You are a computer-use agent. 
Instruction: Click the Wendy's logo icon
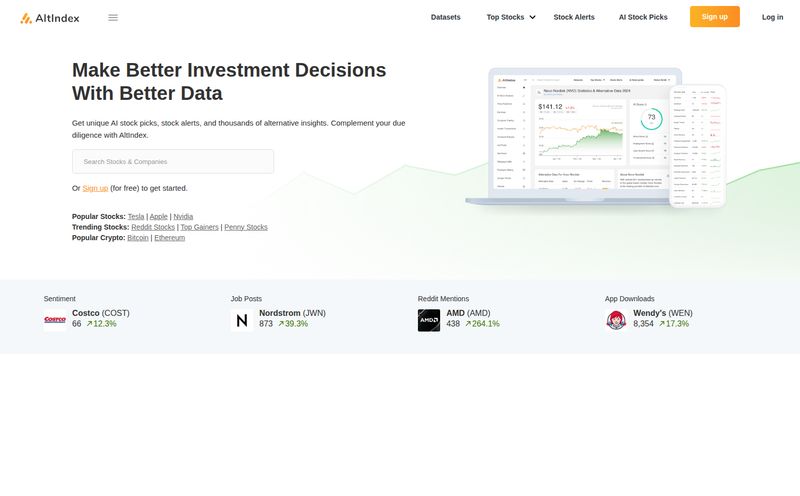[x=616, y=320]
